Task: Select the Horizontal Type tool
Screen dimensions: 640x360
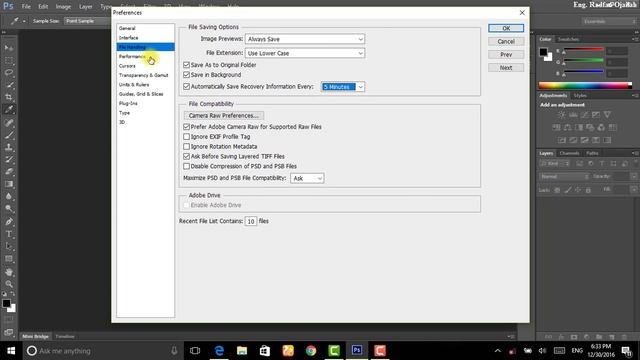Action: 9,234
